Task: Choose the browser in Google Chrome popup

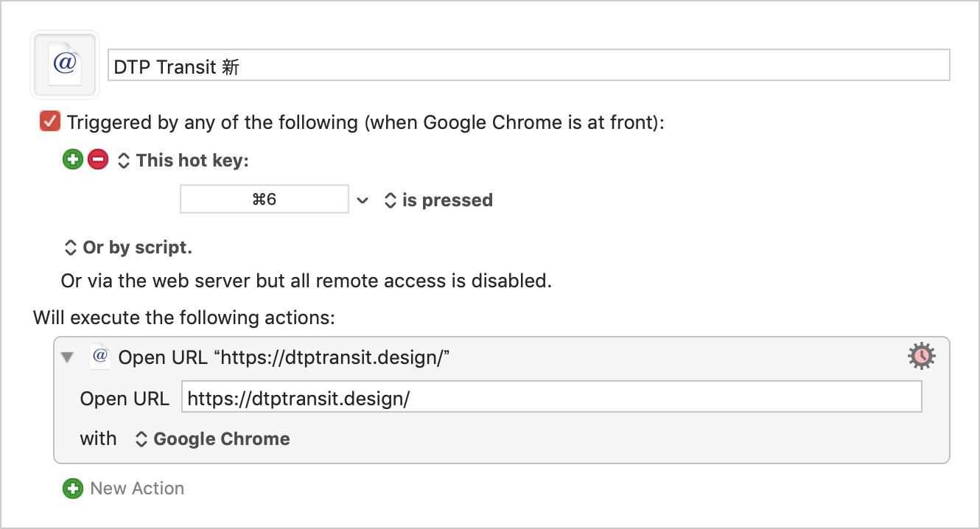Action: coord(212,439)
